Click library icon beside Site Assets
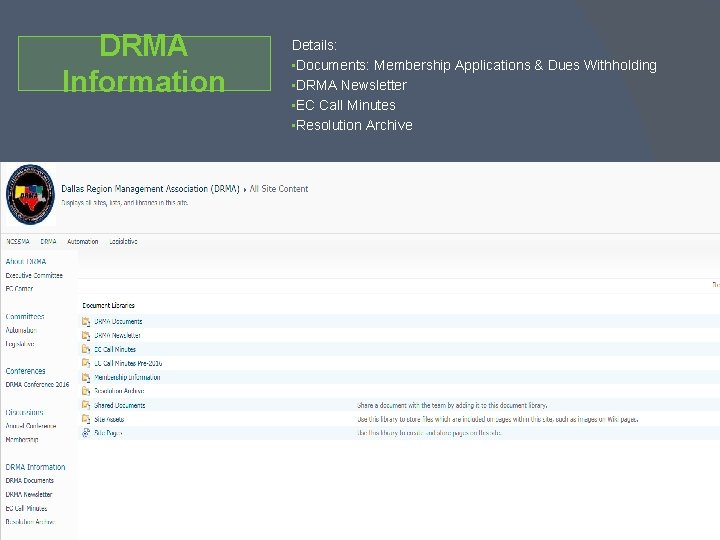This screenshot has width=720, height=540. click(86, 419)
